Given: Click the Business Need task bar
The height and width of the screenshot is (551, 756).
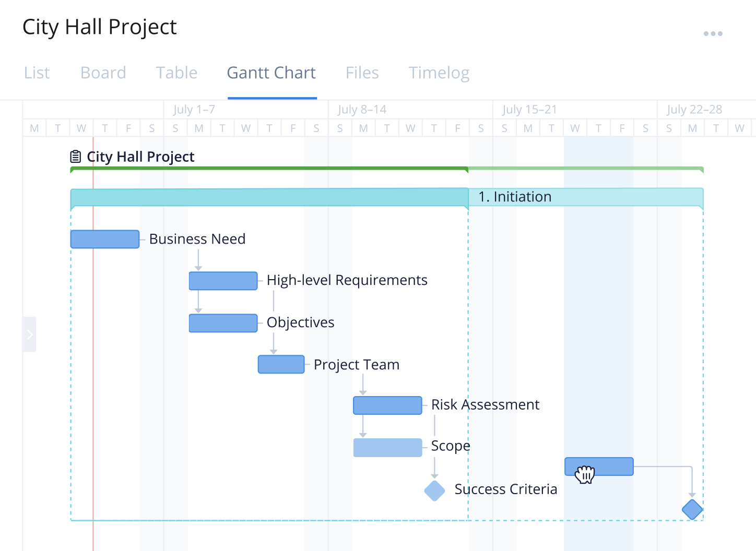Looking at the screenshot, I should coord(104,238).
